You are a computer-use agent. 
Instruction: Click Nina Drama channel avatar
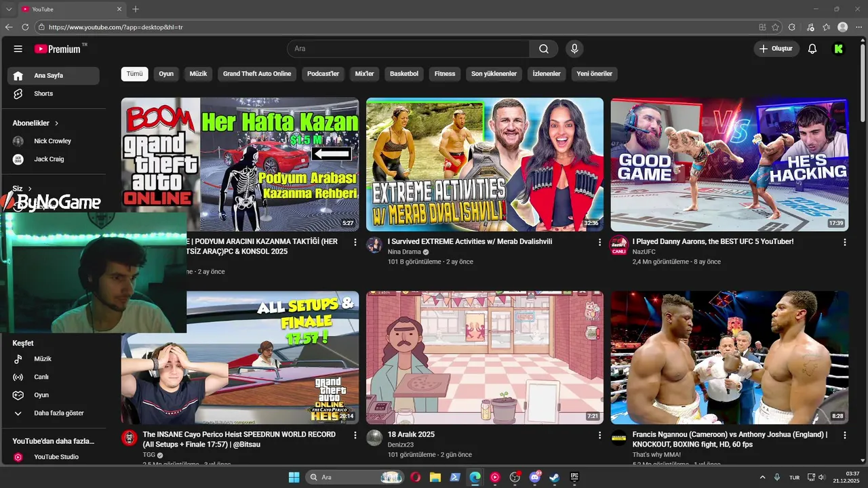point(374,245)
